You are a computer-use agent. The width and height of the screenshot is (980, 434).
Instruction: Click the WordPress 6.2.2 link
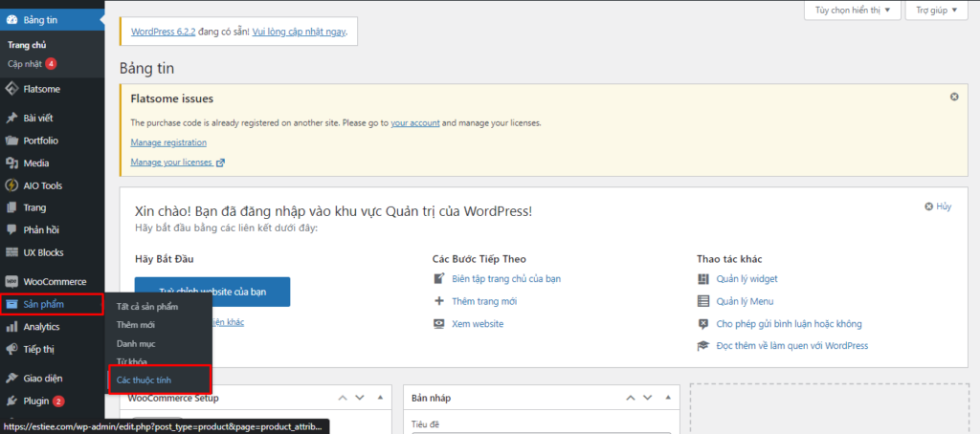[x=163, y=32]
